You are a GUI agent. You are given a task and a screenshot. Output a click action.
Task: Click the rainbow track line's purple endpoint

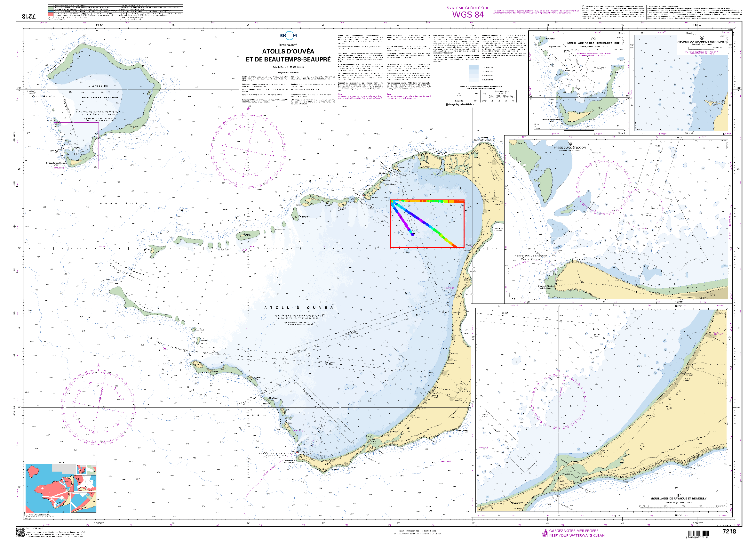[412, 234]
